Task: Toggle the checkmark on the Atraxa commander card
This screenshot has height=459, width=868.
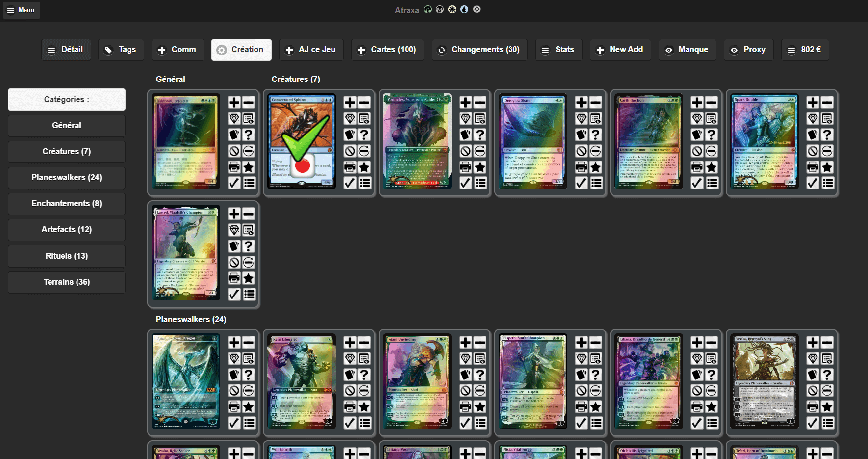Action: coord(234,183)
